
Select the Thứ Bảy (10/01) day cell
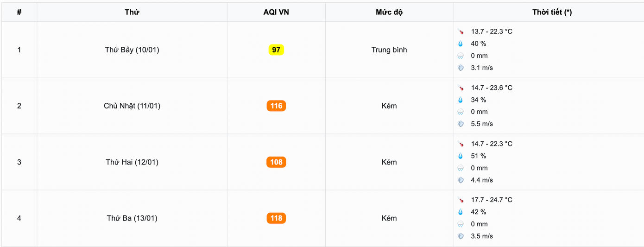click(132, 50)
